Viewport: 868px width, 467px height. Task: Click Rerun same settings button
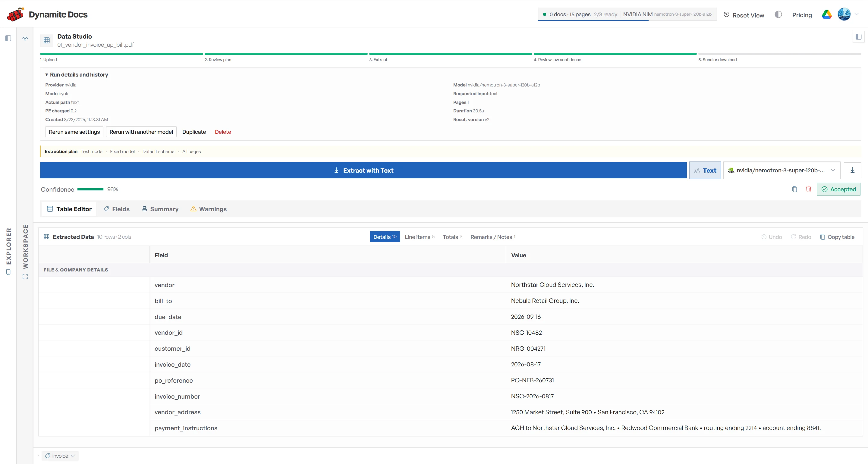click(x=74, y=132)
